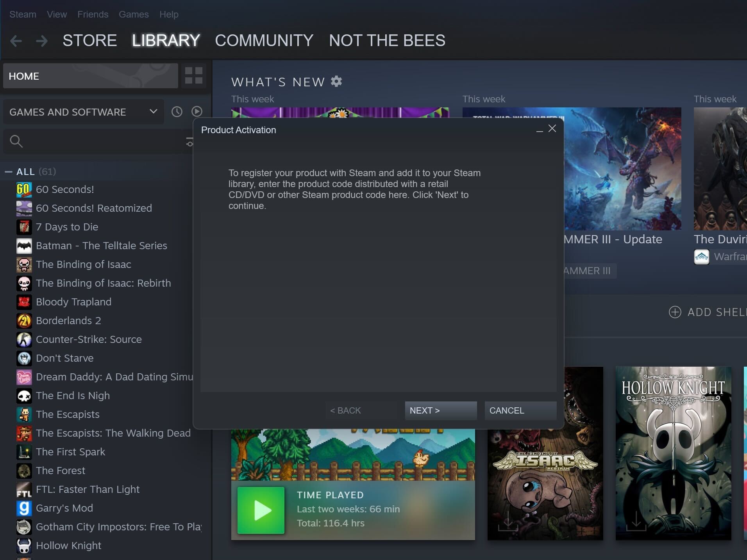
Task: Click the HOME button
Action: tap(90, 76)
